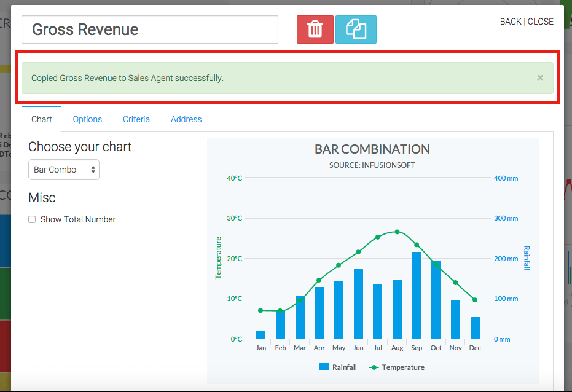Open the Address tab

click(x=186, y=119)
